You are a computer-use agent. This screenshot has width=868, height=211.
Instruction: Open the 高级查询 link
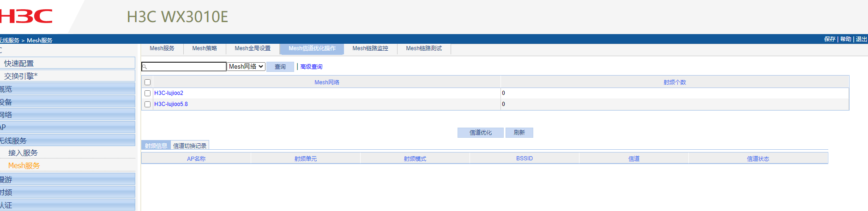point(311,67)
